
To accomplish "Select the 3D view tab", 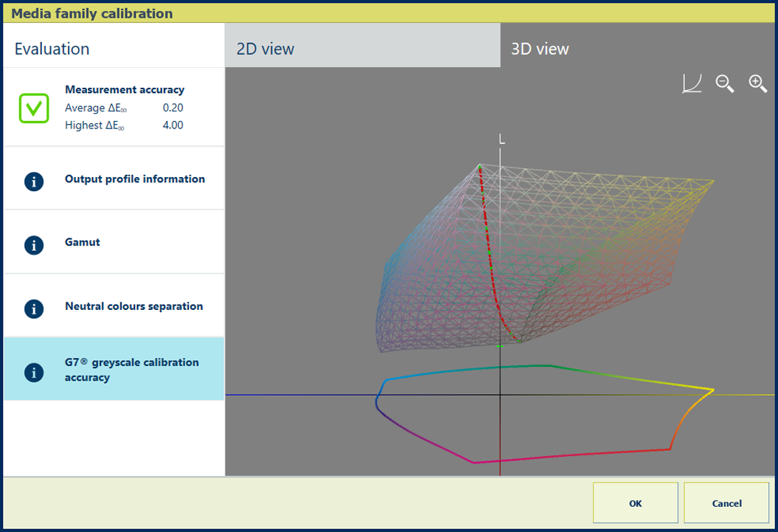I will (x=638, y=49).
